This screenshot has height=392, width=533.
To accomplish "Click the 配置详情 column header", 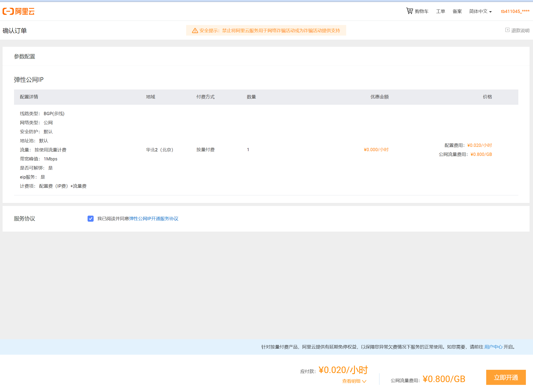I will click(29, 97).
